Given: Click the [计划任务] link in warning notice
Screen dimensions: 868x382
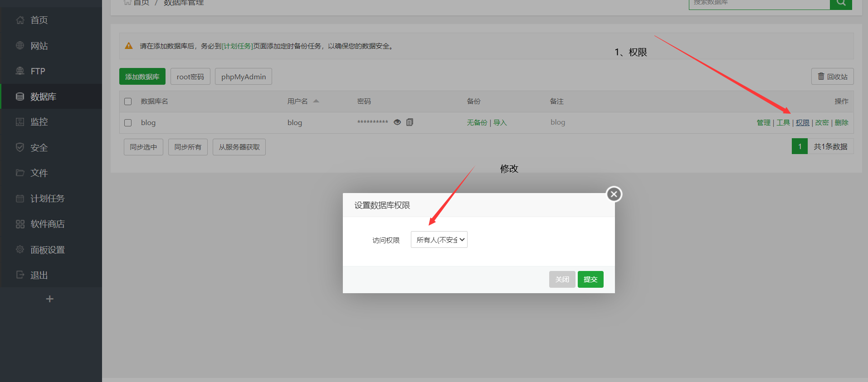Looking at the screenshot, I should 237,46.
